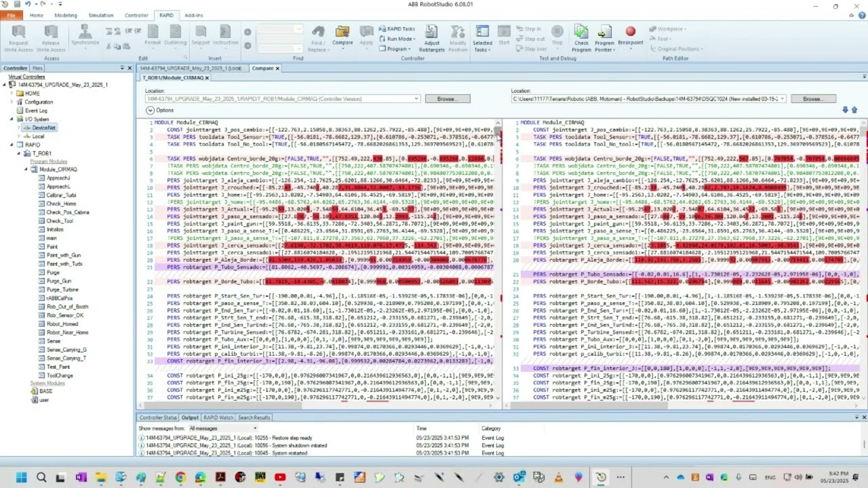Switch to the Files panel tab
Screen dimensions: 868x488
37,68
